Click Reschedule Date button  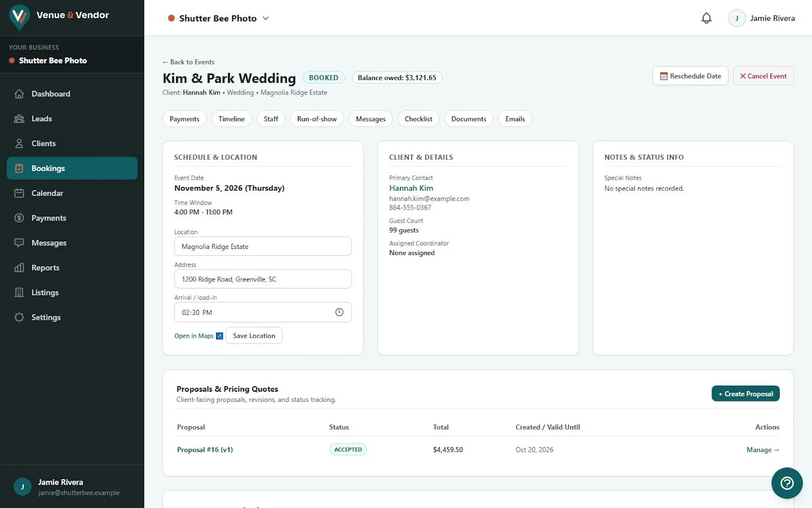click(x=690, y=76)
